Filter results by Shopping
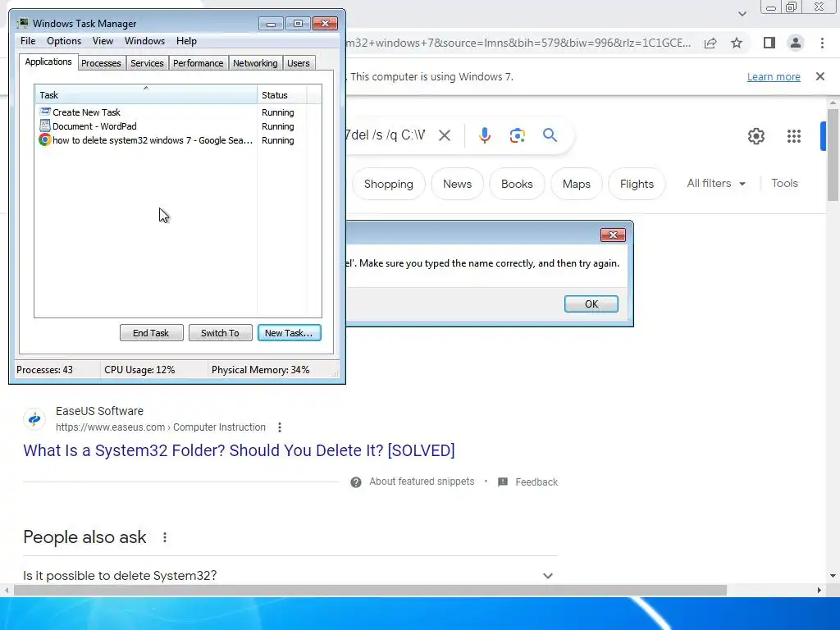Viewport: 840px width, 630px height. (x=388, y=184)
